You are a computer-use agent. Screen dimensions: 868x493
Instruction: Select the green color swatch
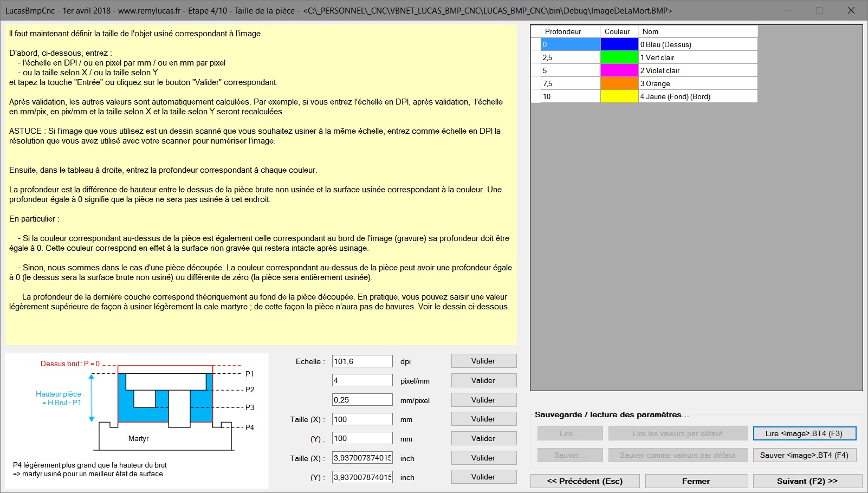coord(619,57)
